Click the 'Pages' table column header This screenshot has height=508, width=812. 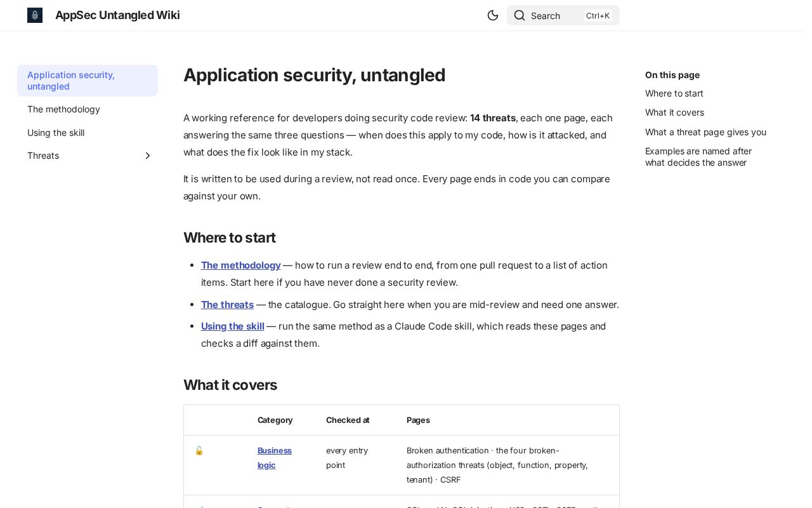418,420
